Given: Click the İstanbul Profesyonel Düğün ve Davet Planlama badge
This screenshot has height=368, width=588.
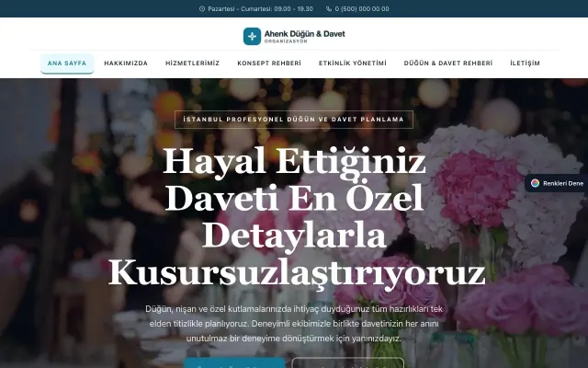Looking at the screenshot, I should [x=294, y=120].
